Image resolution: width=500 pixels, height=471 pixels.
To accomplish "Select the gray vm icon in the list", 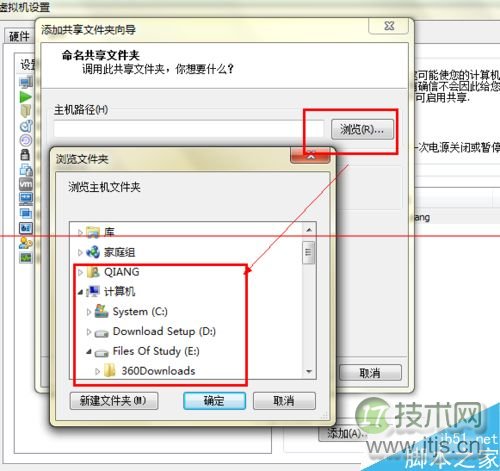I will click(26, 184).
